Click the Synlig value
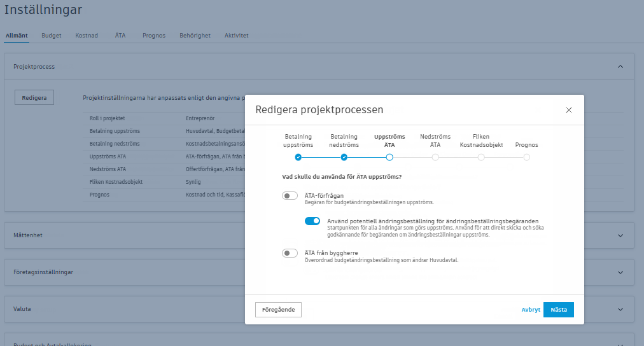Screen dimensions: 644x346 point(193,182)
